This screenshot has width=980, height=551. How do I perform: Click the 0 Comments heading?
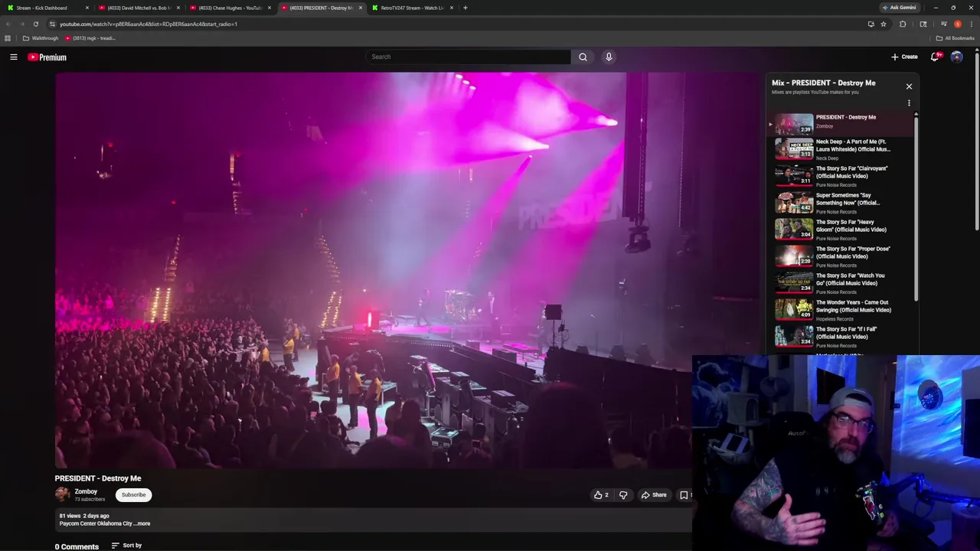(77, 546)
